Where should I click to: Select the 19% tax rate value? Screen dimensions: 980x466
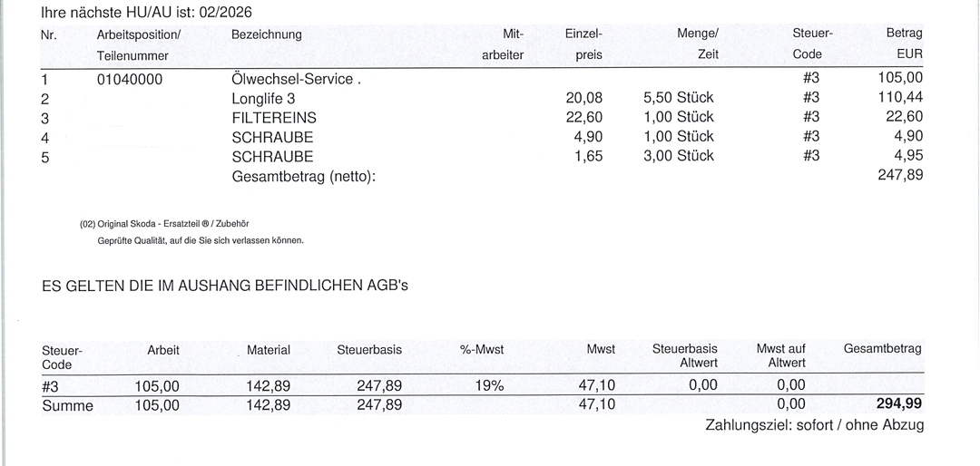489,385
